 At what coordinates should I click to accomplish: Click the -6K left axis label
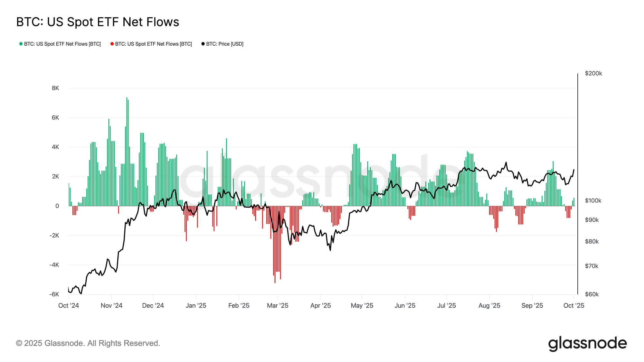[54, 294]
